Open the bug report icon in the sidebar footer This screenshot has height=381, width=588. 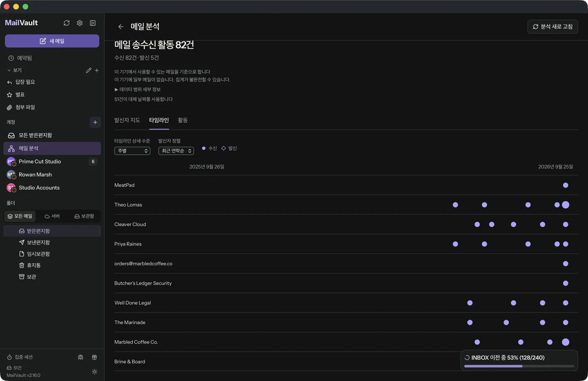pyautogui.click(x=80, y=357)
